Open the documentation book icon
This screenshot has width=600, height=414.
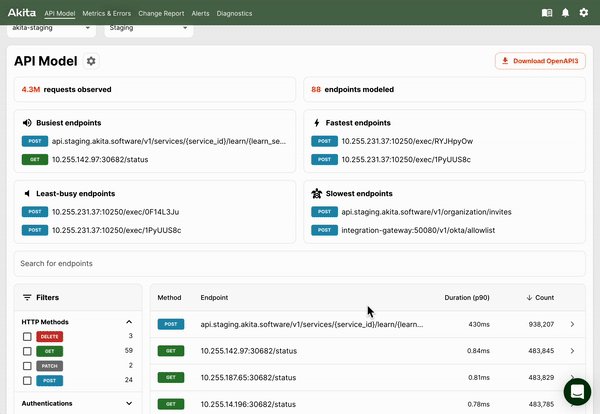pos(547,13)
